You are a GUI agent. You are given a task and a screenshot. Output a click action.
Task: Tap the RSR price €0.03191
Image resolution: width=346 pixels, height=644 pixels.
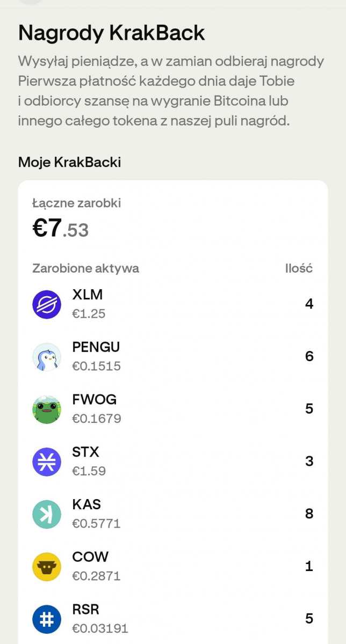point(100,628)
